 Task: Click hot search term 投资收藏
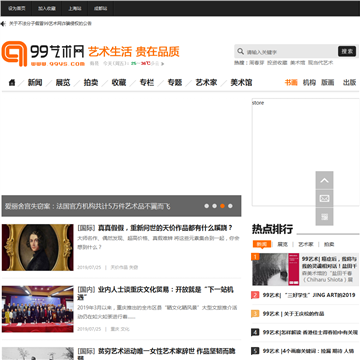pyautogui.click(x=277, y=63)
